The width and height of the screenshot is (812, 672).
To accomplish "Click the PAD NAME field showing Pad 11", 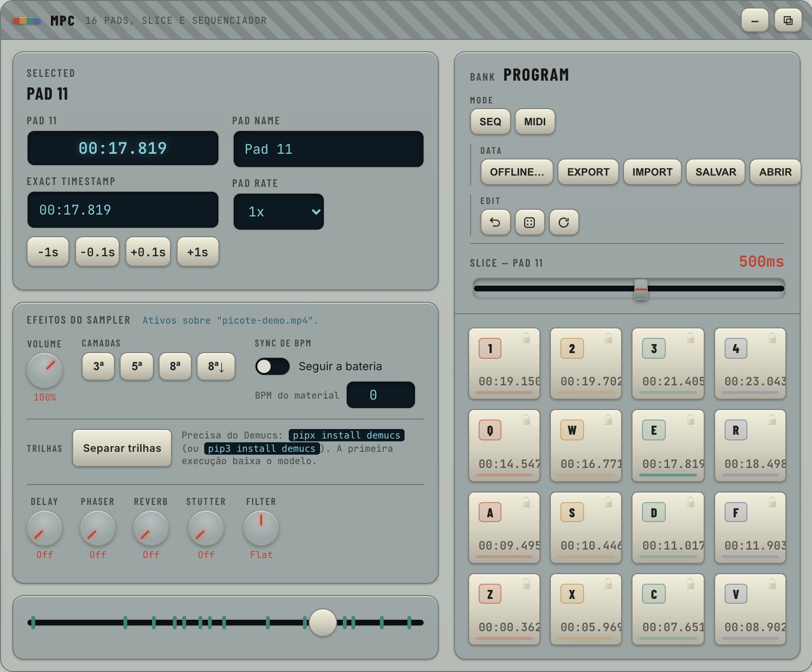I will coord(329,149).
